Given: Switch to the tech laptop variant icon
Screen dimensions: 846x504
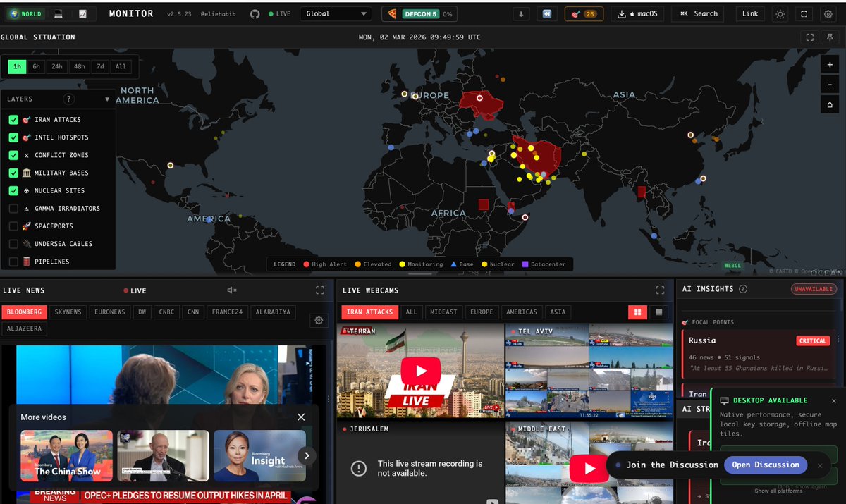Looking at the screenshot, I should pyautogui.click(x=59, y=13).
